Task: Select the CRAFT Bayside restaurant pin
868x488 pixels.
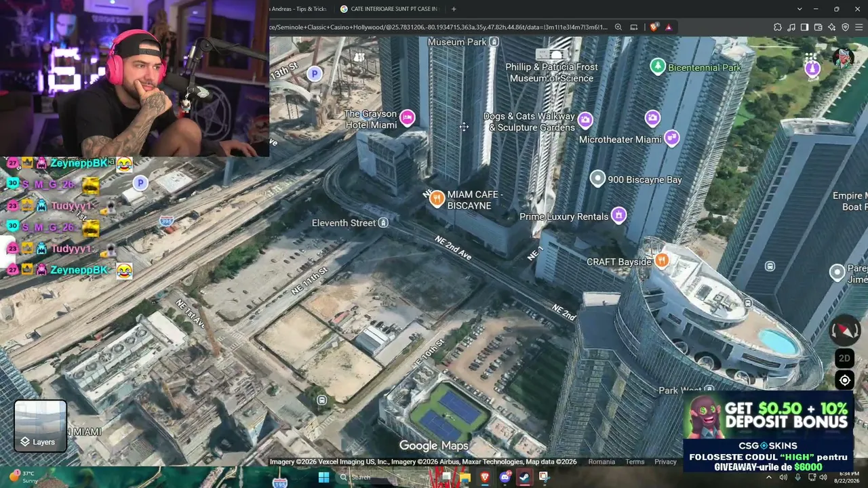Action: click(662, 260)
